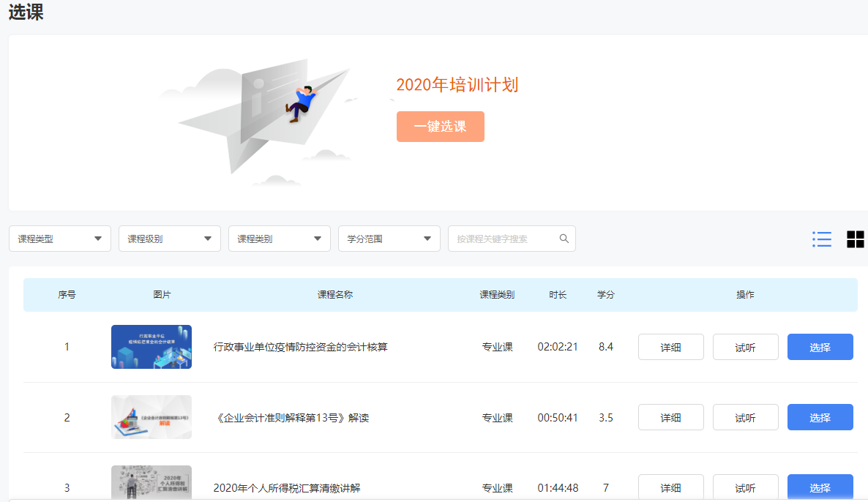This screenshot has width=868, height=502.
Task: Click 选择 for 行政事业单位疫情防控资金的会计核算
Action: pyautogui.click(x=820, y=347)
